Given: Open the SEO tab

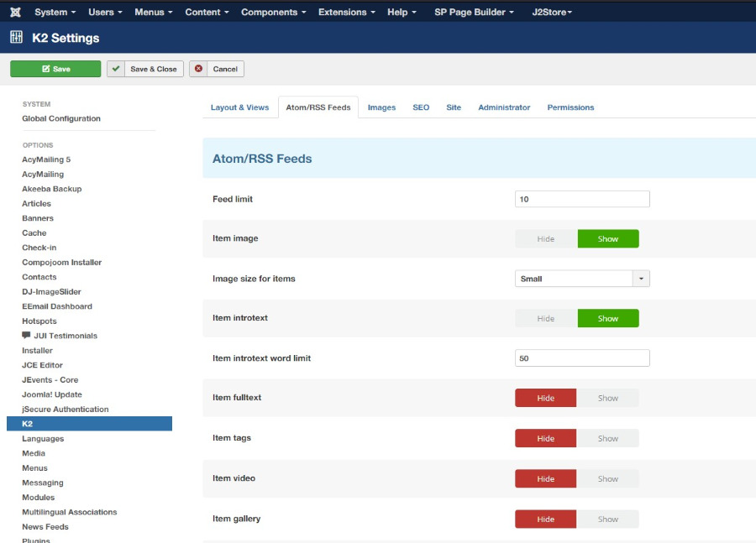Looking at the screenshot, I should 421,107.
